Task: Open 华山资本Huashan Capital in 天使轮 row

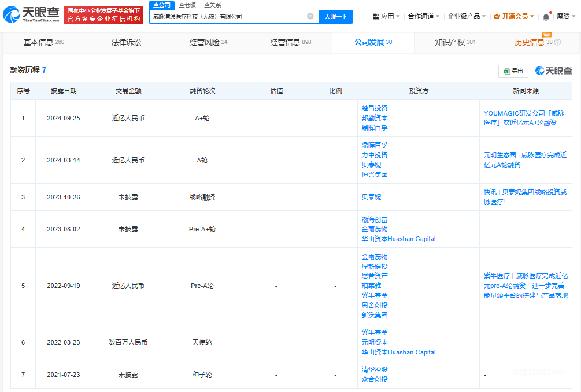Action: [x=399, y=352]
